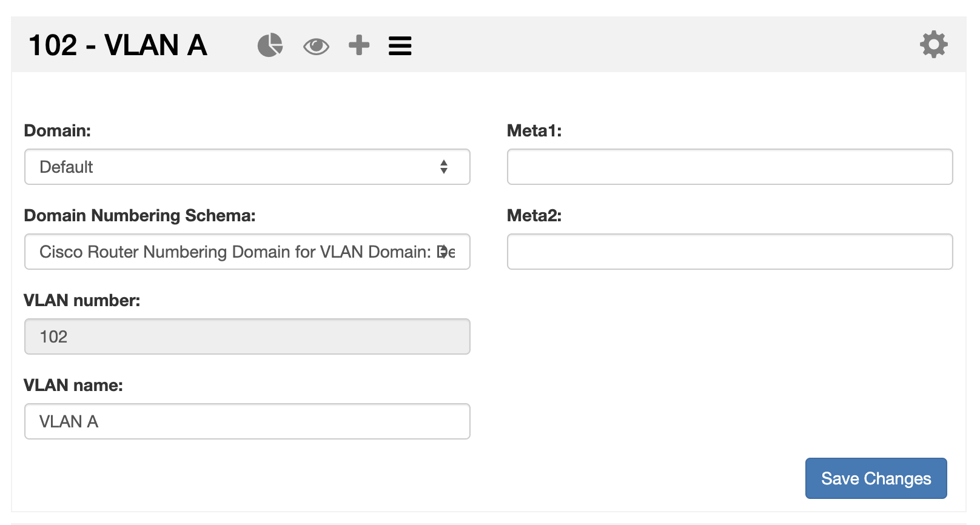Click the "VLAN number:" label
The width and height of the screenshot is (980, 525).
[82, 301]
